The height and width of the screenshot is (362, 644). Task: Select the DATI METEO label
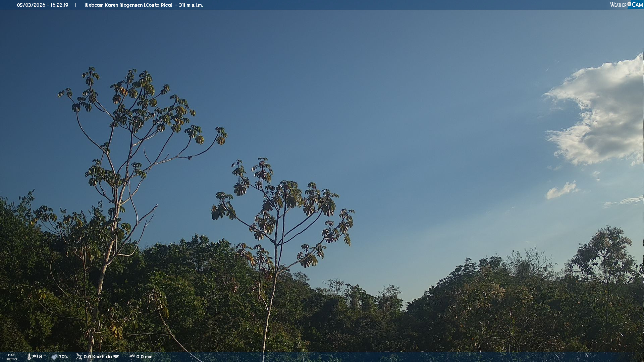pyautogui.click(x=12, y=357)
